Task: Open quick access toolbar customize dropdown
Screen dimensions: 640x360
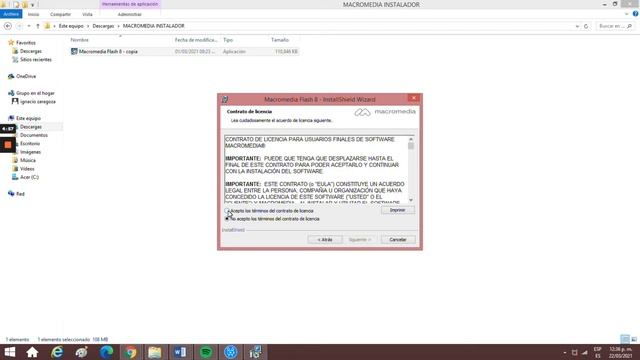Action: coord(32,4)
